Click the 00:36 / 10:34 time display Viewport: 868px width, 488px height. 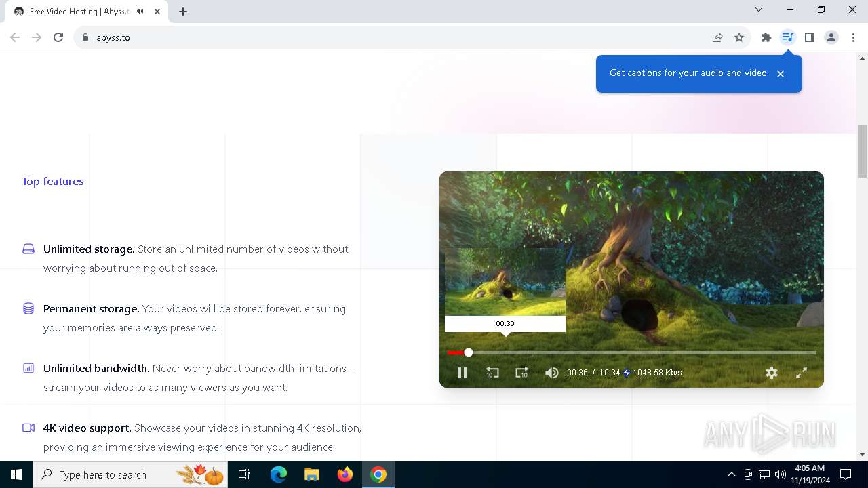click(x=593, y=373)
